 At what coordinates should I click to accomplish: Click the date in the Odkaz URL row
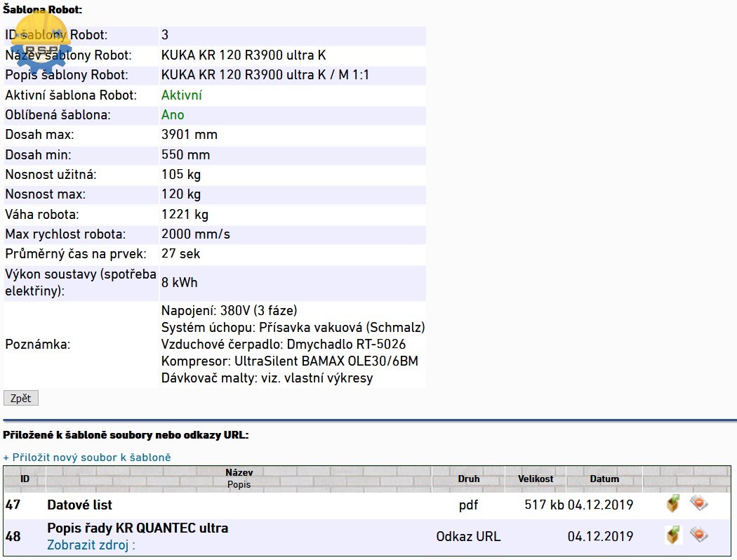click(601, 537)
